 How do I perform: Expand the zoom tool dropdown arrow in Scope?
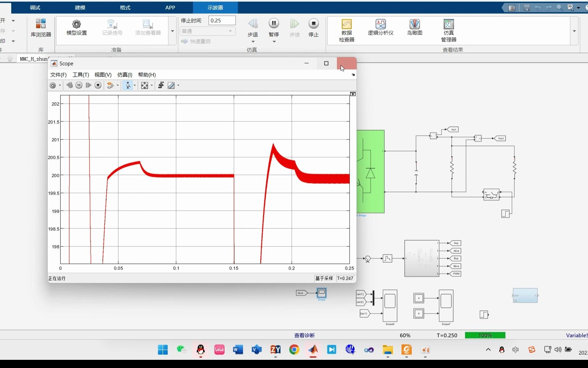(135, 86)
